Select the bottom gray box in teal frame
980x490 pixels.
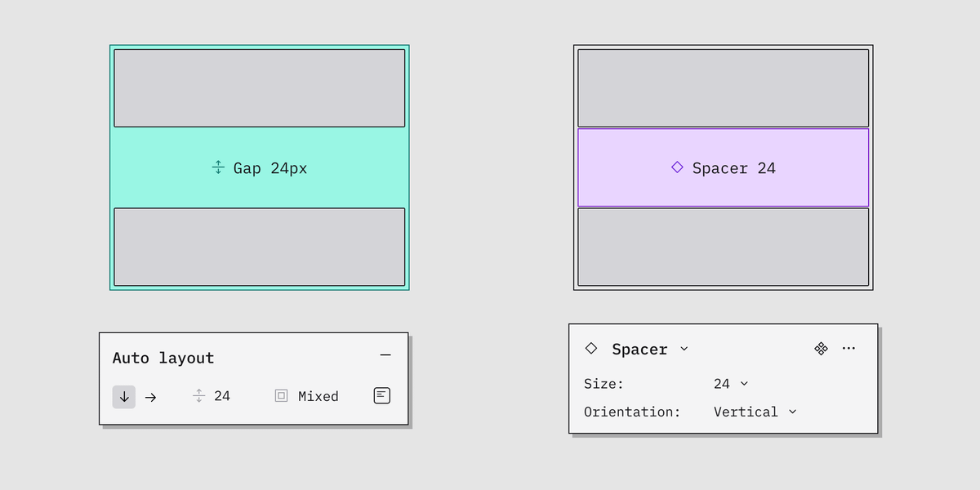259,247
